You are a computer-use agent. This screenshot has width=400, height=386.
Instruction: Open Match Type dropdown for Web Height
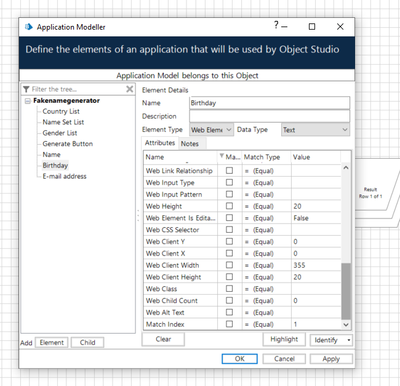(266, 206)
